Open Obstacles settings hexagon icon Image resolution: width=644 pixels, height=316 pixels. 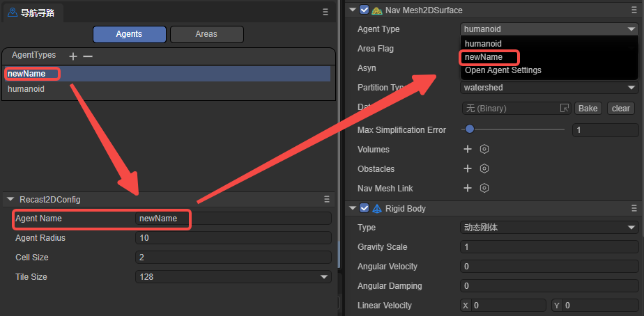click(x=484, y=168)
